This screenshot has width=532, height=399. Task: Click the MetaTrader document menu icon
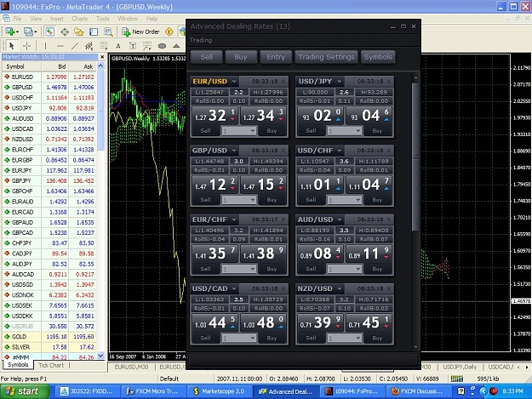tap(6, 19)
